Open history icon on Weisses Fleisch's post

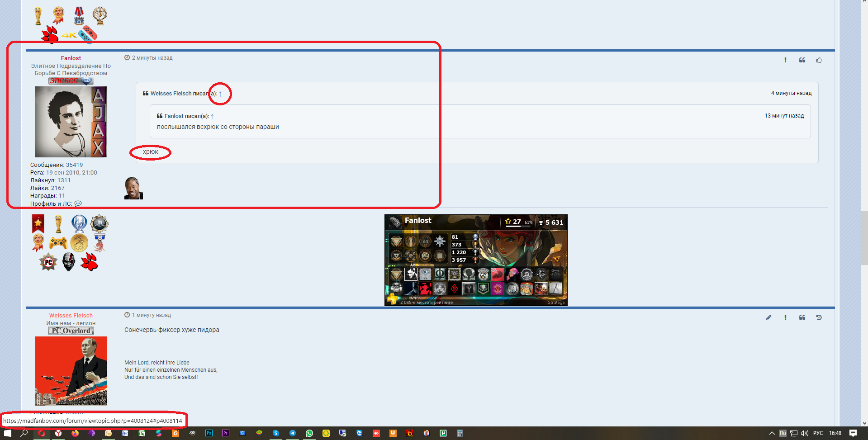819,317
